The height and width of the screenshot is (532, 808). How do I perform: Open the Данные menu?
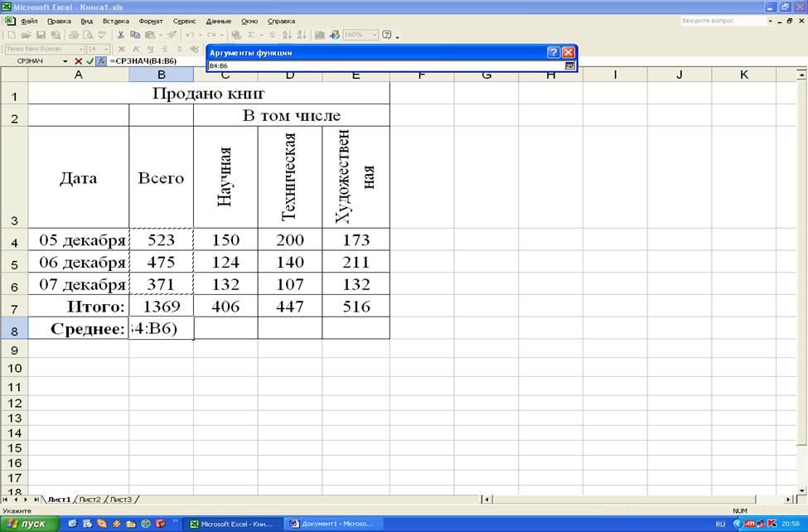pyautogui.click(x=219, y=20)
